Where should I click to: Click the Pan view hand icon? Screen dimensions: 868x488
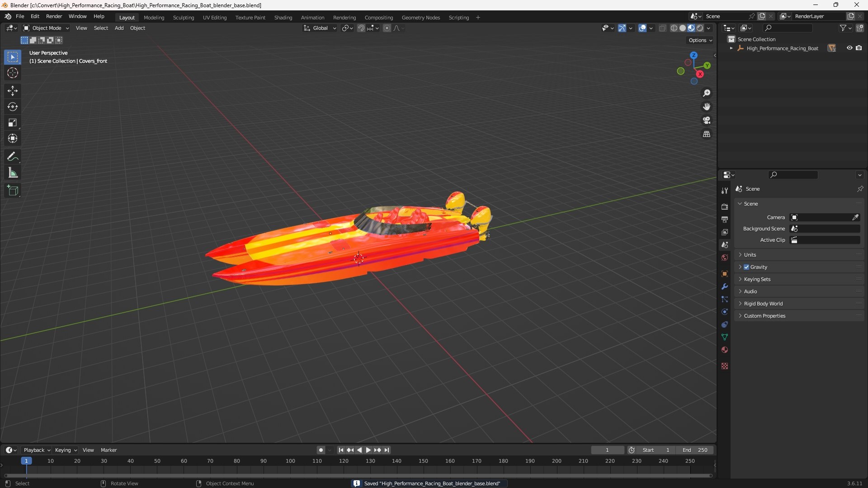coord(707,107)
